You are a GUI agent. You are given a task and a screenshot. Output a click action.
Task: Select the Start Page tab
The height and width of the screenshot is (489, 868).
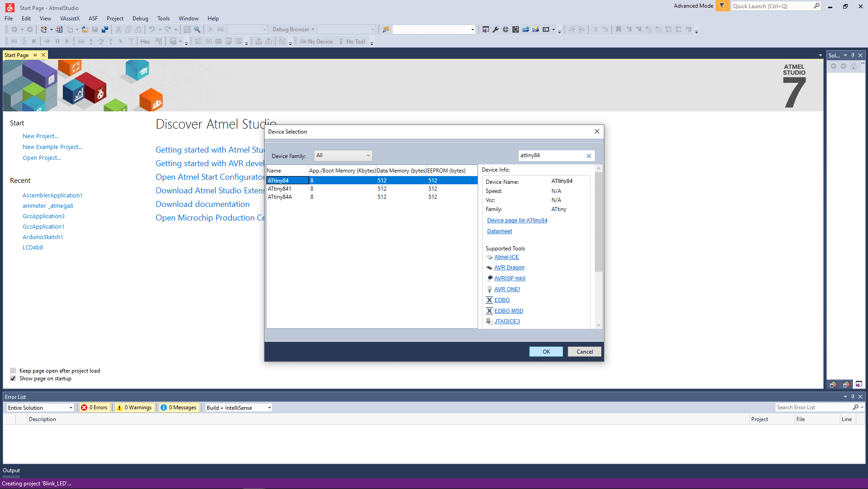point(17,55)
